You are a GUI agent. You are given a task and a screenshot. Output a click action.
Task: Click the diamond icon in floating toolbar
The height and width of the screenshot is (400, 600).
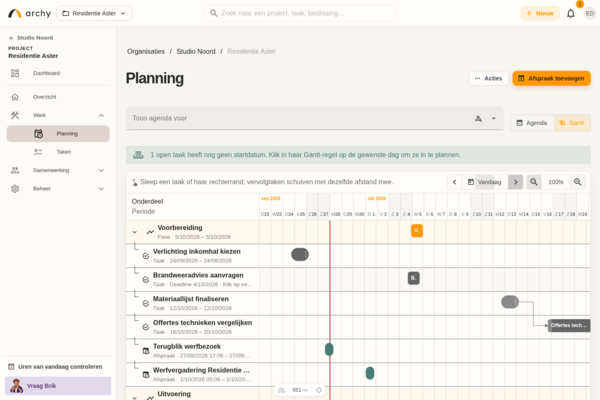click(x=319, y=390)
